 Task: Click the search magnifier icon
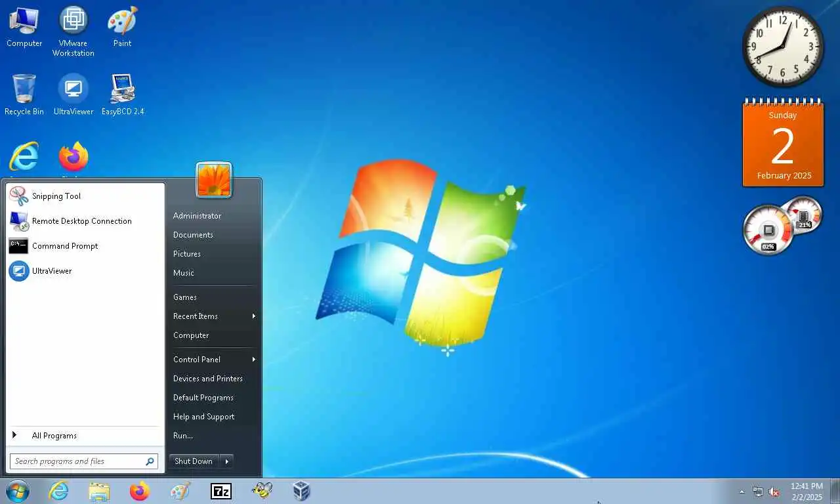(150, 461)
